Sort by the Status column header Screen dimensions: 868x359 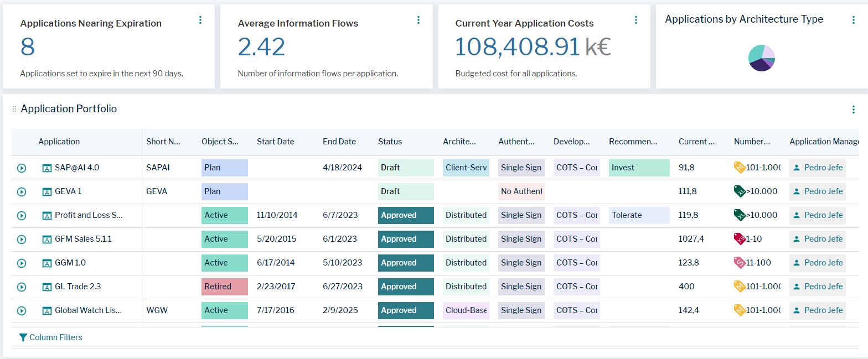(390, 142)
